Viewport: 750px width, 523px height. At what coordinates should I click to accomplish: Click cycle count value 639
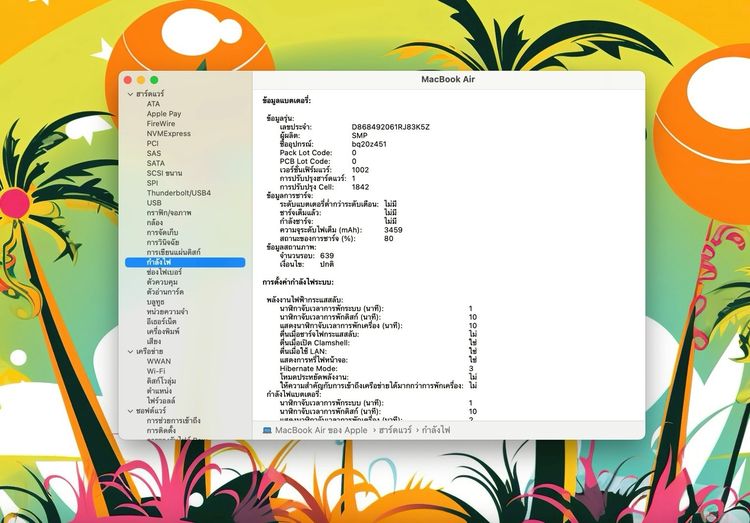tap(327, 256)
